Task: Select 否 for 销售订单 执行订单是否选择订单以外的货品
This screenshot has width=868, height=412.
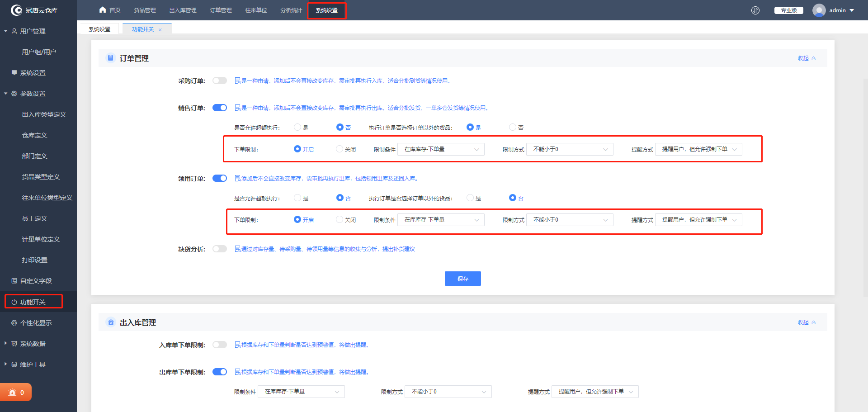Action: pos(513,128)
